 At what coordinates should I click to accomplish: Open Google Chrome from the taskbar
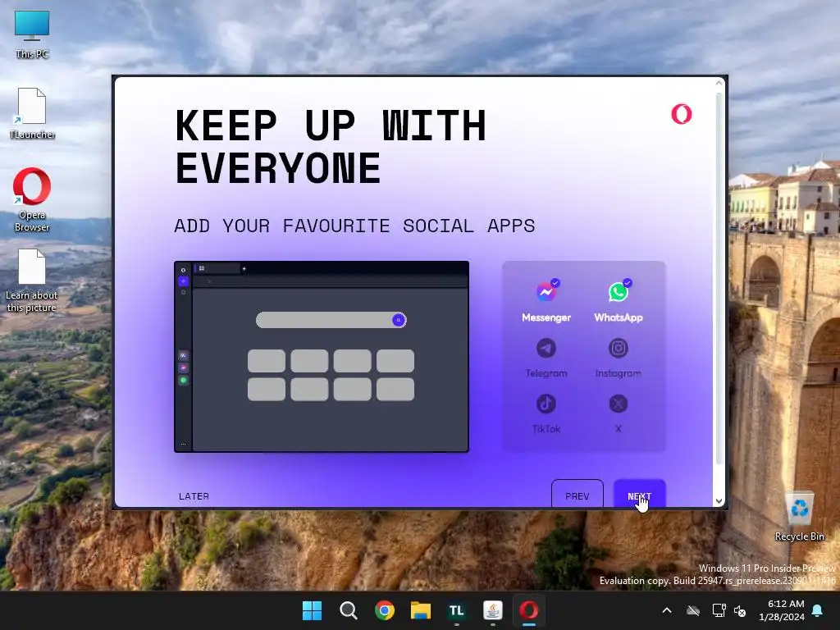(384, 610)
